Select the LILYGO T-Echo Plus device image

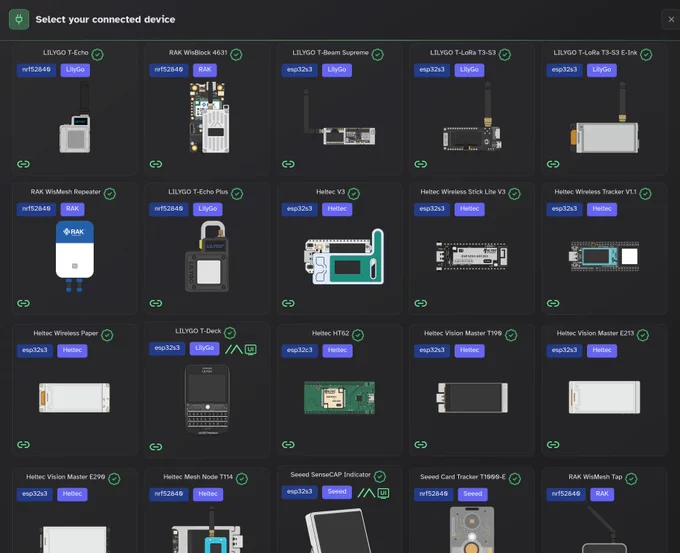point(206,256)
